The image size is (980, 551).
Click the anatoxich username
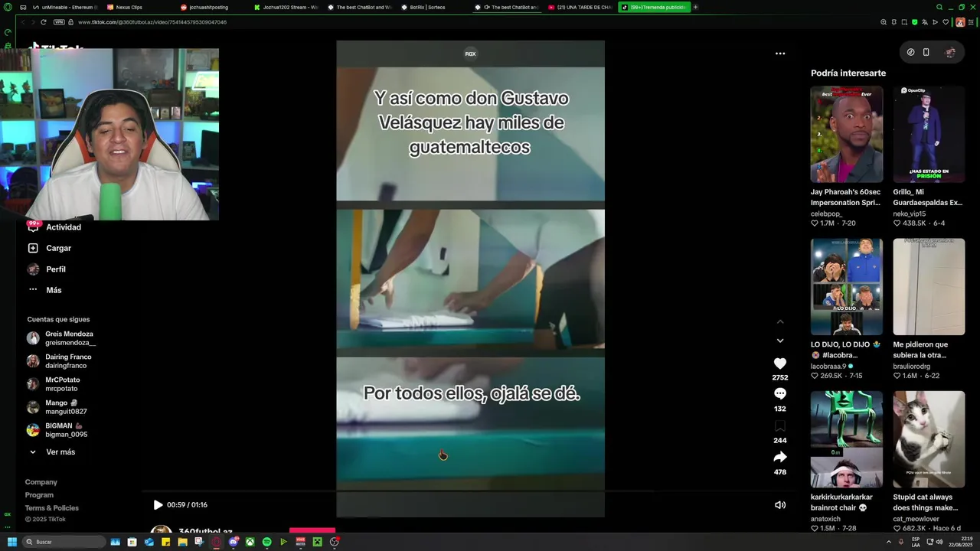tap(825, 519)
